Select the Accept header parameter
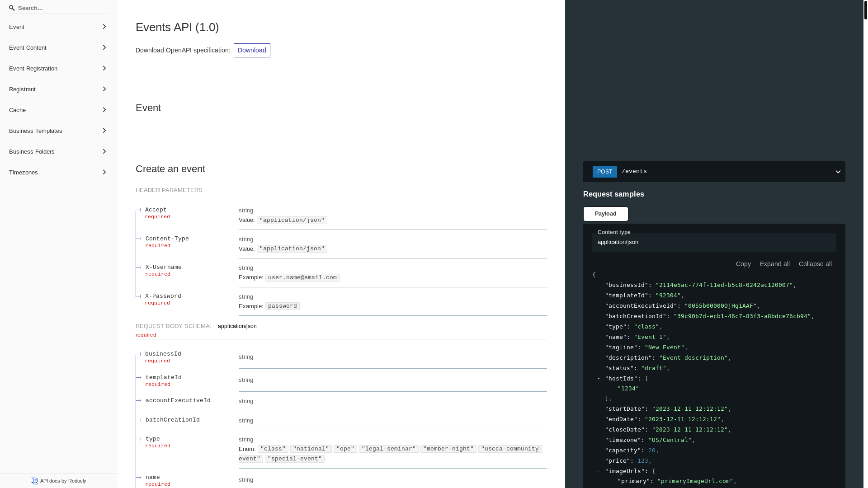Screen dimensions: 868x488 pyautogui.click(x=156, y=210)
